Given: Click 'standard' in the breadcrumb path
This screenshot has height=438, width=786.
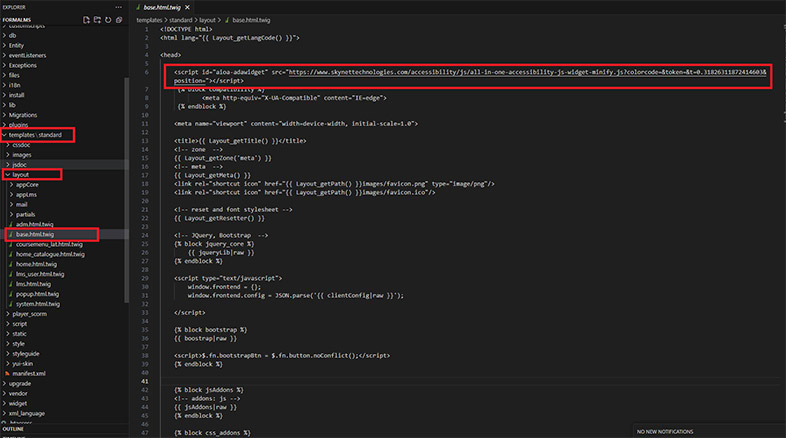Looking at the screenshot, I should [180, 20].
